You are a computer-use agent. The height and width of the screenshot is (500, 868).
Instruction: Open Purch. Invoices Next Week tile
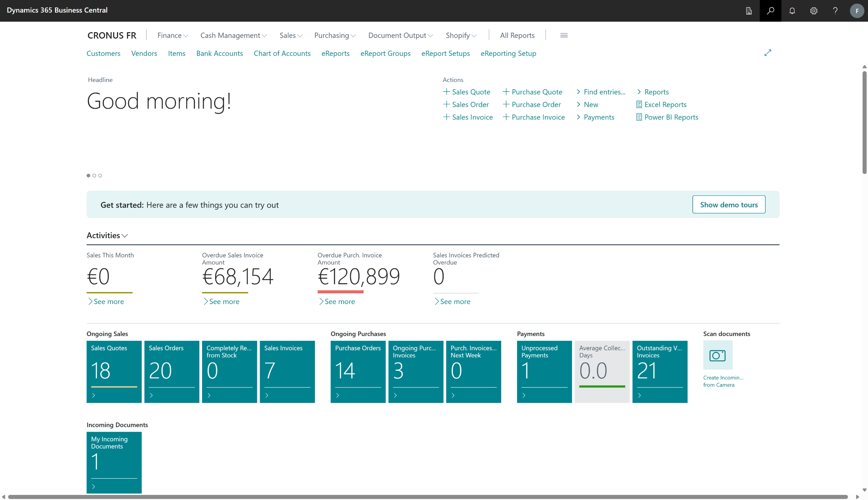coord(474,372)
